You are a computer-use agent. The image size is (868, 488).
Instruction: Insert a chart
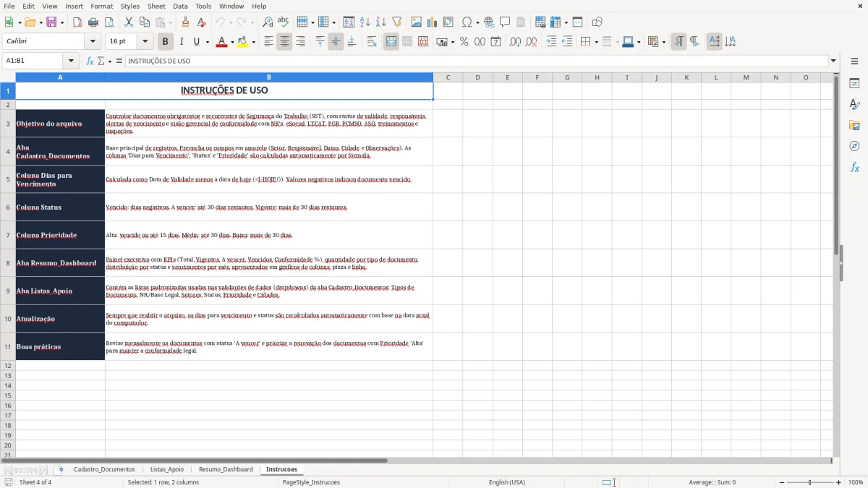click(x=433, y=22)
